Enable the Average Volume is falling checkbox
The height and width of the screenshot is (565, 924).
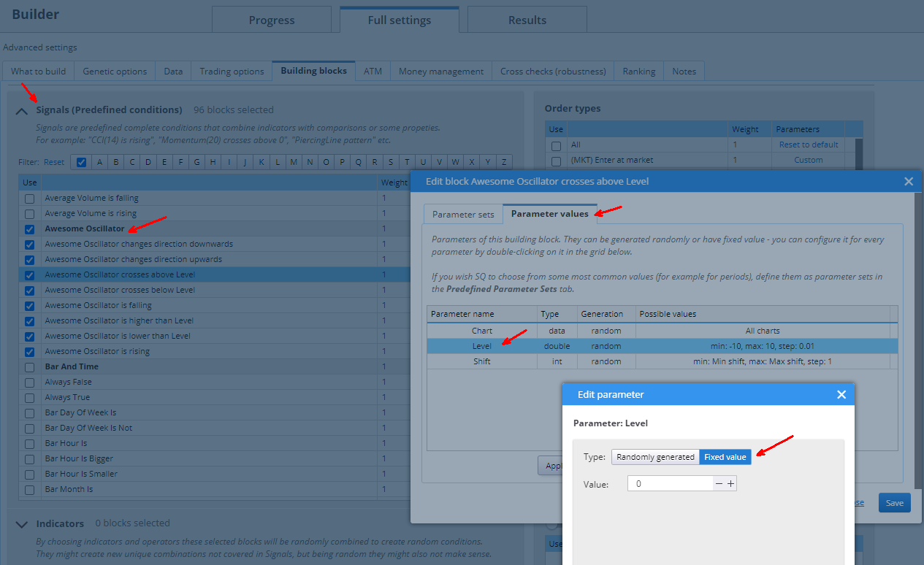point(29,198)
